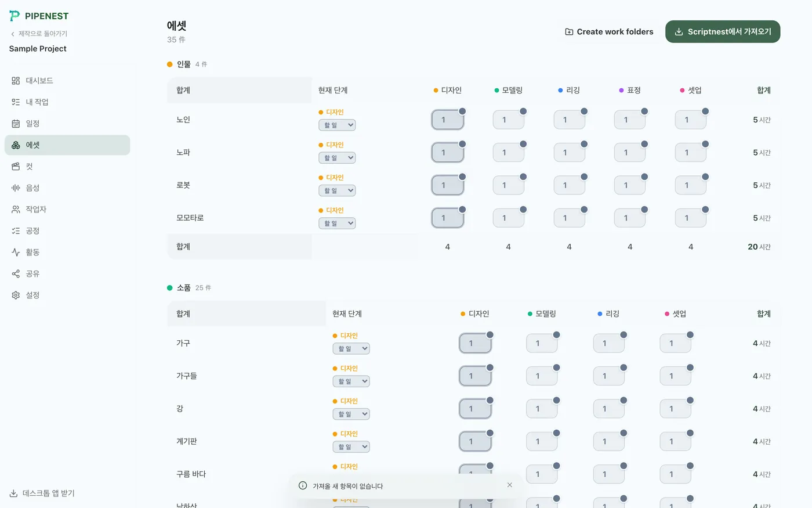Image resolution: width=812 pixels, height=508 pixels.
Task: Open 로봇 status dropdown 할 일
Action: coord(337,190)
